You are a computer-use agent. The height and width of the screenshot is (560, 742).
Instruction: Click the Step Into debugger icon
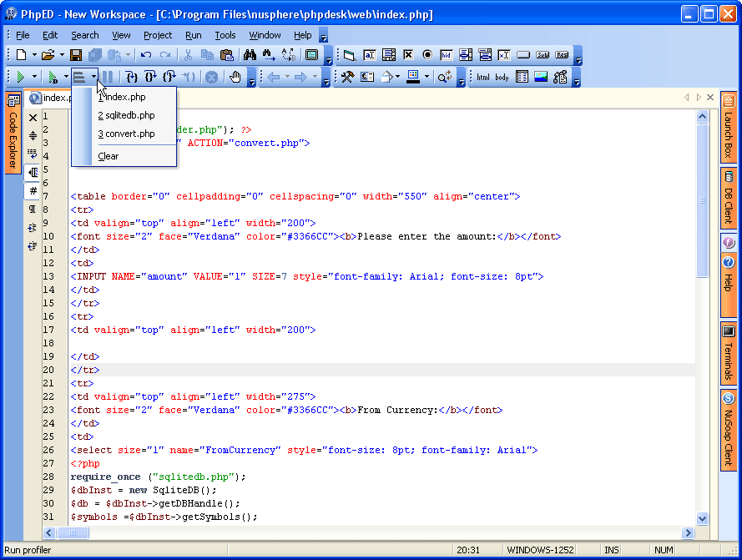pos(132,77)
